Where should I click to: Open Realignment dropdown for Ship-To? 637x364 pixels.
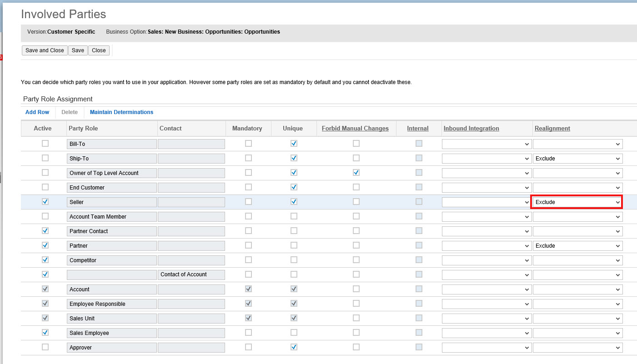coord(577,159)
